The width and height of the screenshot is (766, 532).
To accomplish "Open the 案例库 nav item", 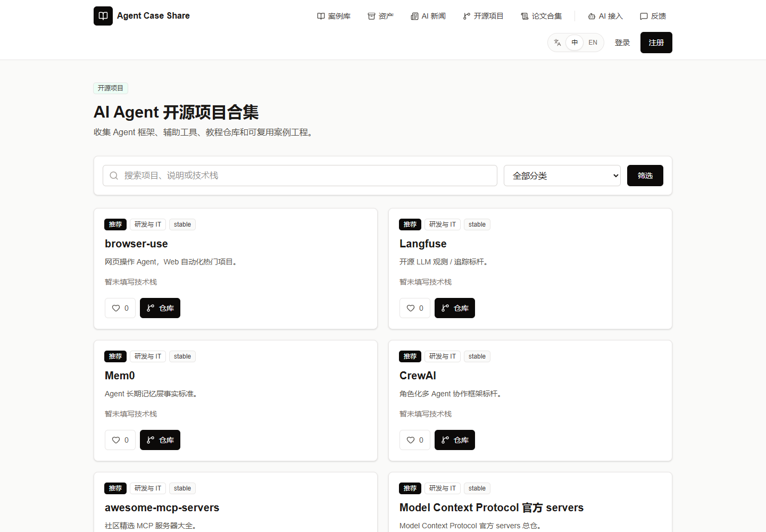I will coord(334,16).
